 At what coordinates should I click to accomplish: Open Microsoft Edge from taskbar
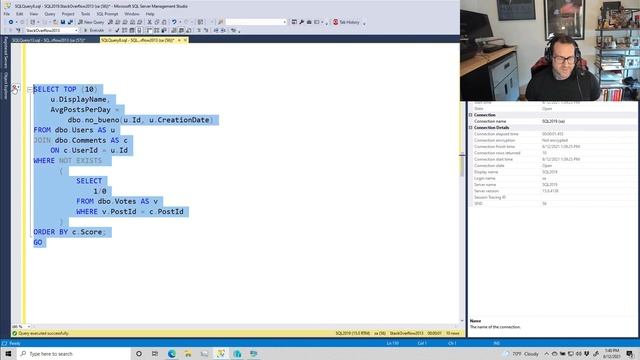[172, 354]
